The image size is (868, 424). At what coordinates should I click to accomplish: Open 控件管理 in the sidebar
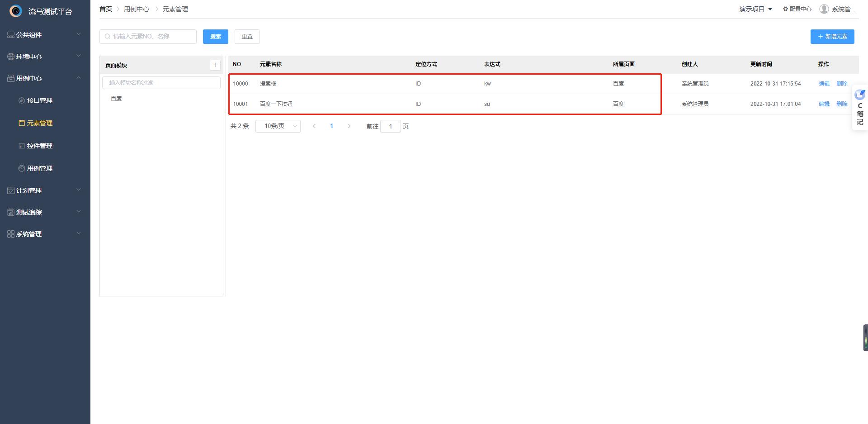[45, 146]
